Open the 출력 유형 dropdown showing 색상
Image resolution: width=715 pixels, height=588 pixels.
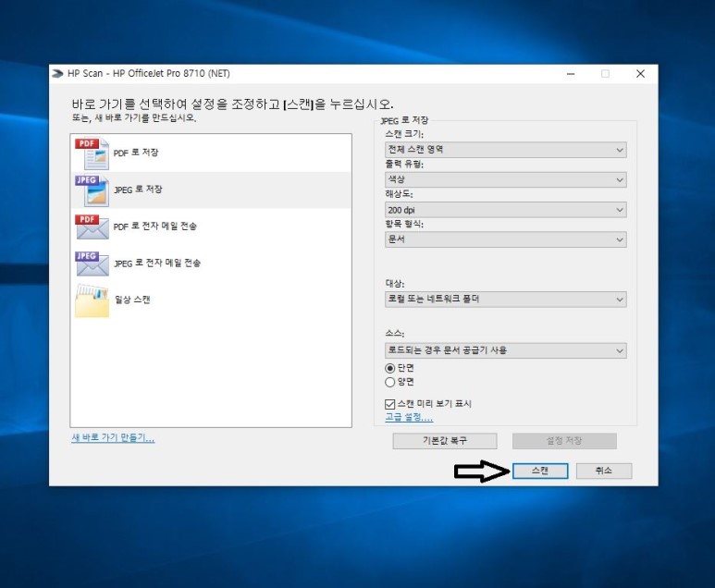pyautogui.click(x=506, y=179)
